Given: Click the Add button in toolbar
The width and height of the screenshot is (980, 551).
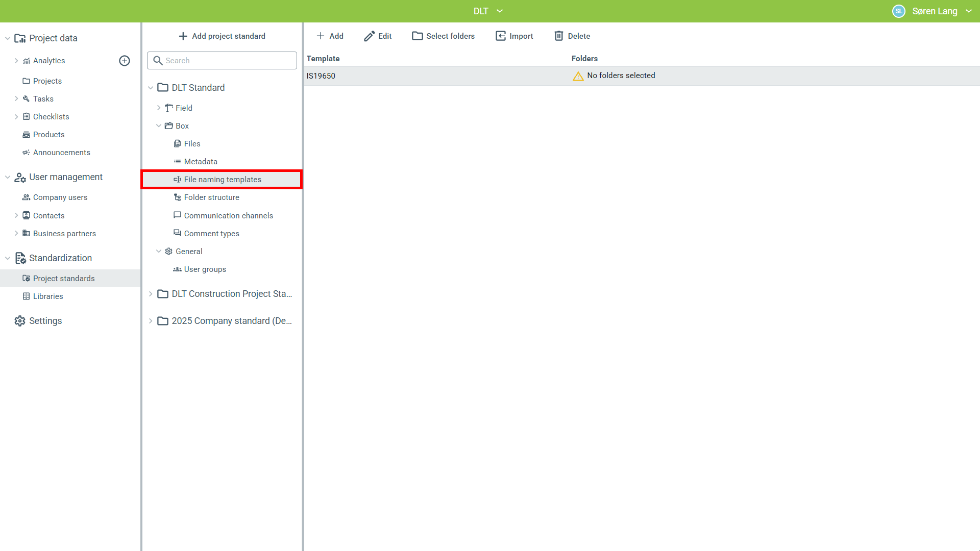Looking at the screenshot, I should tap(330, 36).
